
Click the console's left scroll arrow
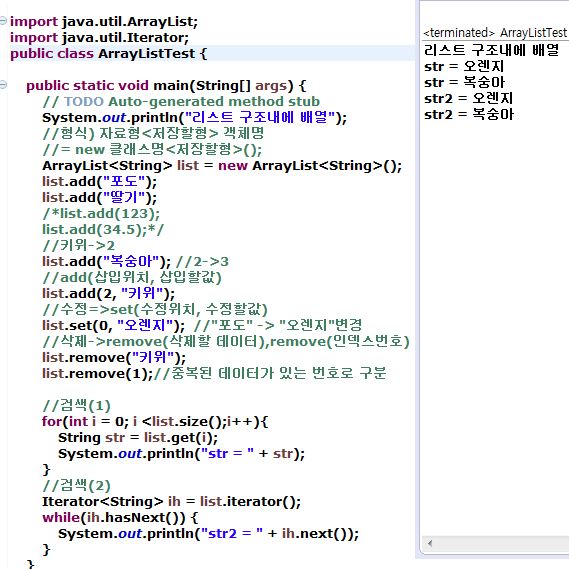[430, 543]
